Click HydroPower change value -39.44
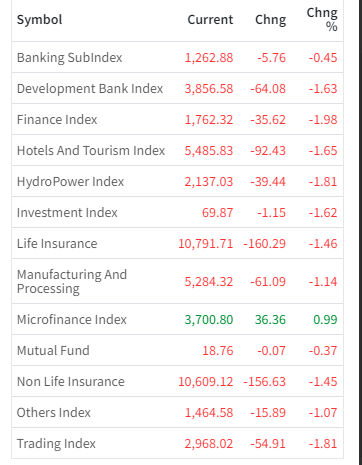 268,181
